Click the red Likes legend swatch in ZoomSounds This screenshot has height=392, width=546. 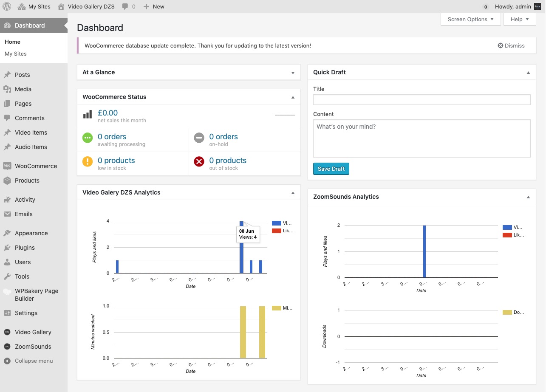(x=507, y=235)
